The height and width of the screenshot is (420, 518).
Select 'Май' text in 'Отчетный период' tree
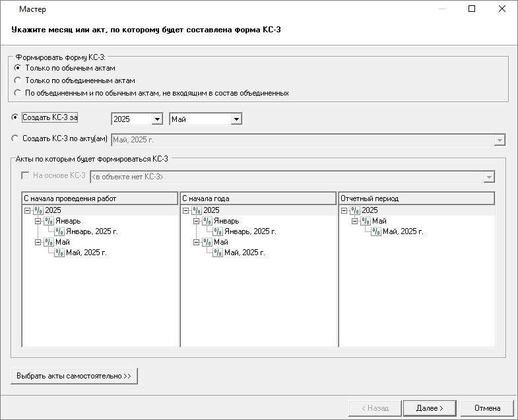tap(379, 221)
